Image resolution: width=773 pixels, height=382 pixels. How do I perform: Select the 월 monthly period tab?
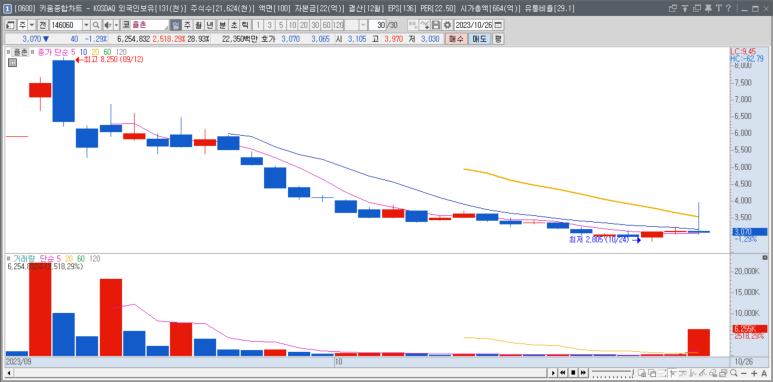(198, 25)
